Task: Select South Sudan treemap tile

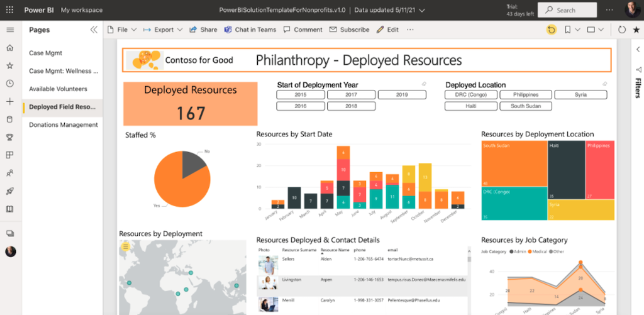Action: pos(514,163)
